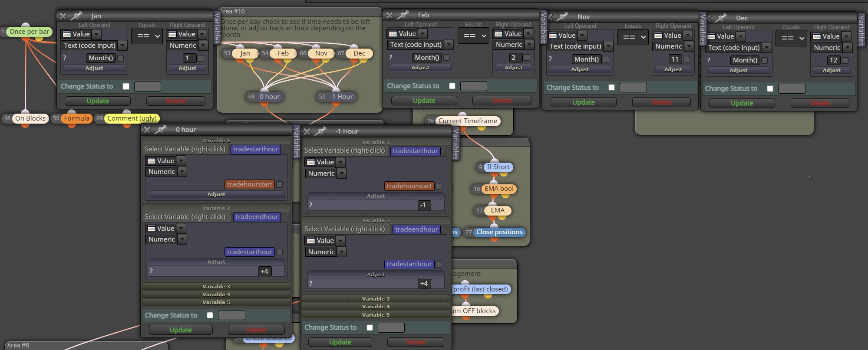Toggle Change Status checkbox in -1 Hour panel
868x350 pixels.
[x=370, y=327]
